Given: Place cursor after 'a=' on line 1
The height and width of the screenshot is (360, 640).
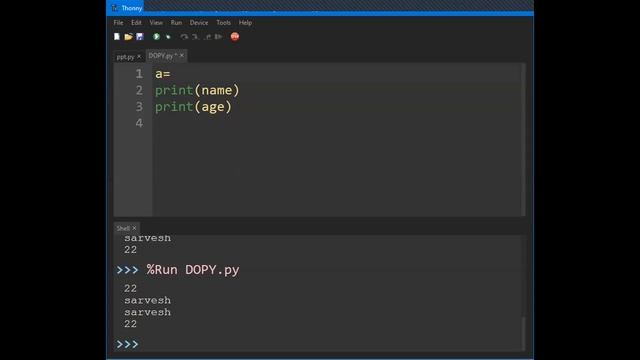Looking at the screenshot, I should coord(171,74).
